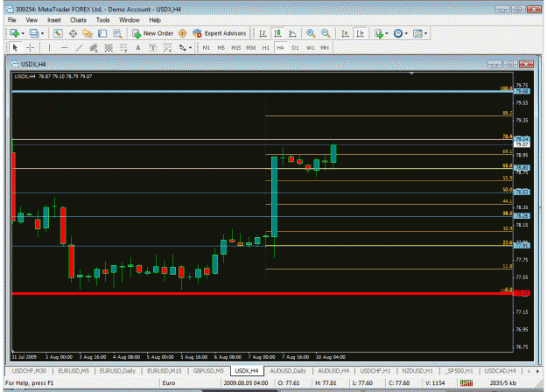Viewport: 547px width, 392px height.
Task: Select the text label tool
Action: click(x=153, y=48)
